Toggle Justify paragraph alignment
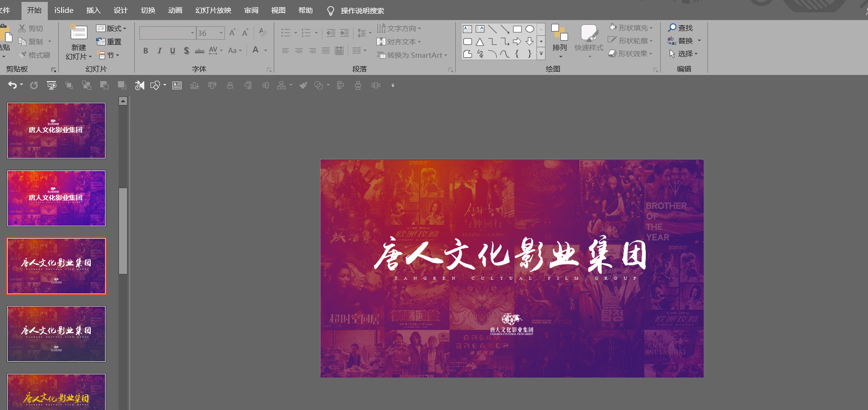 (x=325, y=51)
